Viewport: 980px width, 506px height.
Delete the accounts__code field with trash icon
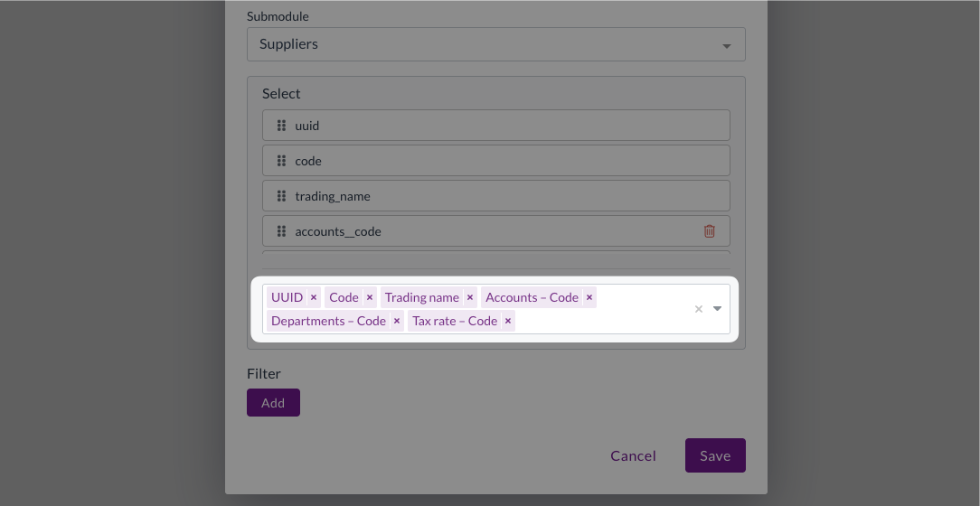[710, 231]
